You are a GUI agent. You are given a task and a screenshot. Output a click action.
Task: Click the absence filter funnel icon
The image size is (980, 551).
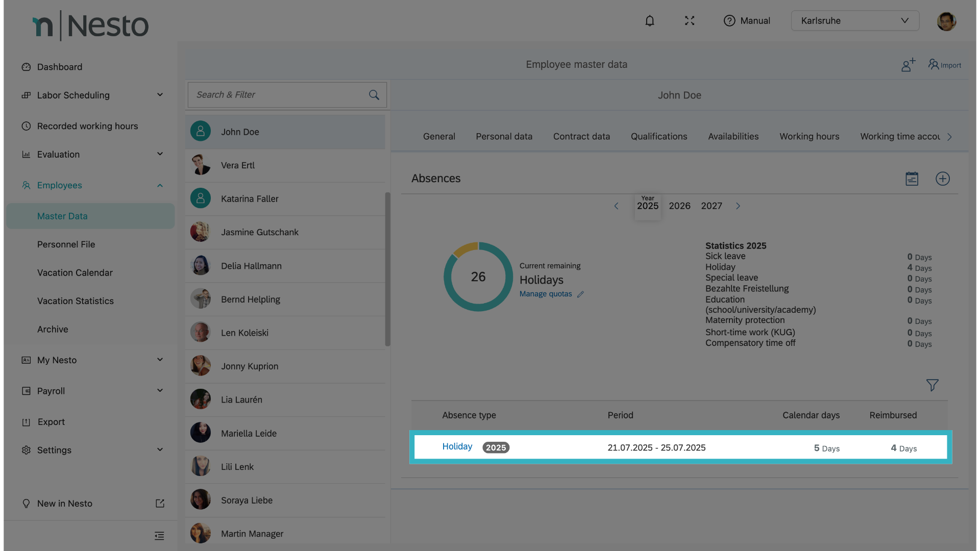(932, 385)
